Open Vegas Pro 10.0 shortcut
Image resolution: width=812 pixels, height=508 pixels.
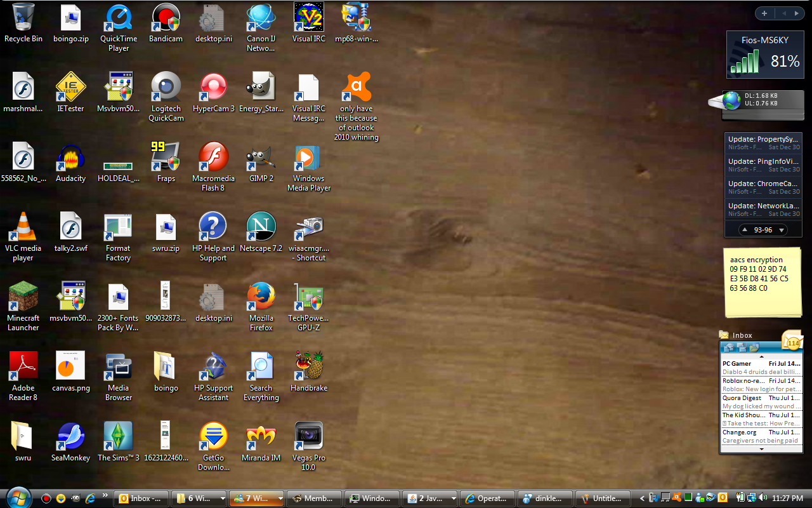point(308,439)
